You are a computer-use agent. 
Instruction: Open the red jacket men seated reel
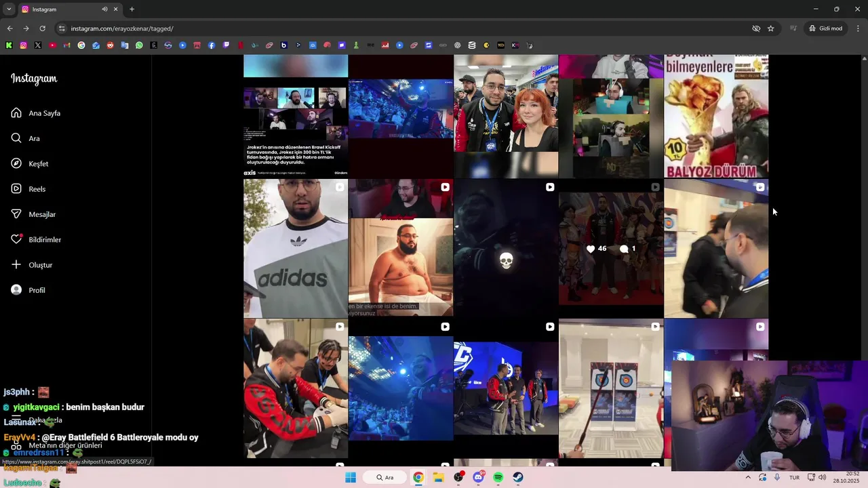point(296,388)
